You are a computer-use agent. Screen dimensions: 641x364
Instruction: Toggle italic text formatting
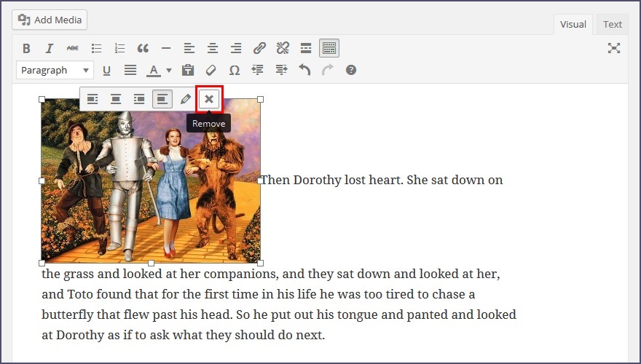click(x=50, y=49)
